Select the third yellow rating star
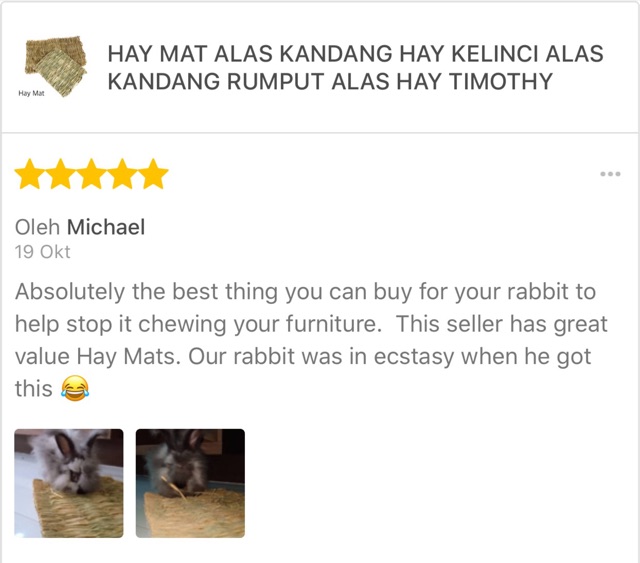This screenshot has height=563, width=640. 91,174
